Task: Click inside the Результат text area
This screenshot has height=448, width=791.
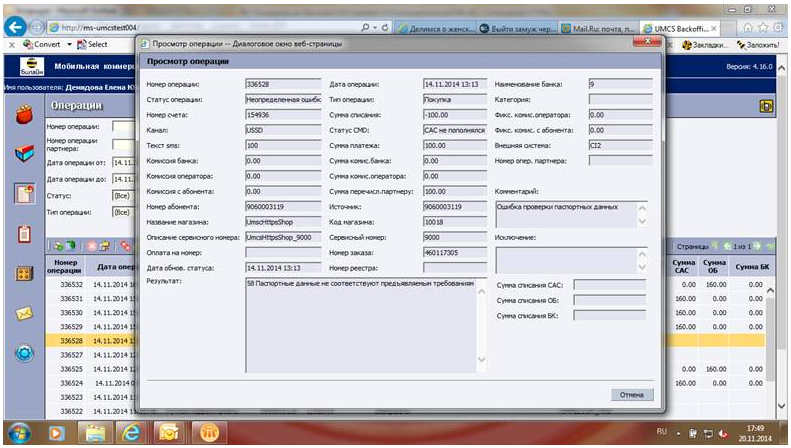Action: (x=366, y=325)
